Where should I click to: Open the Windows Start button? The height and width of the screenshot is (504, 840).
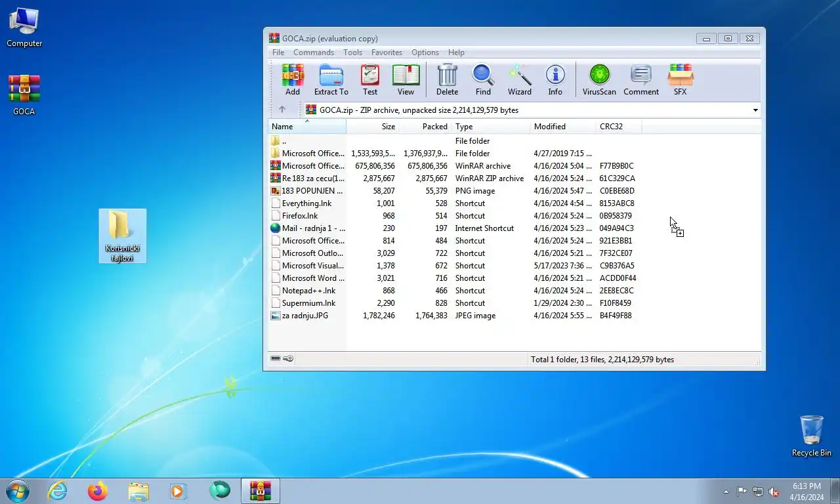(18, 491)
